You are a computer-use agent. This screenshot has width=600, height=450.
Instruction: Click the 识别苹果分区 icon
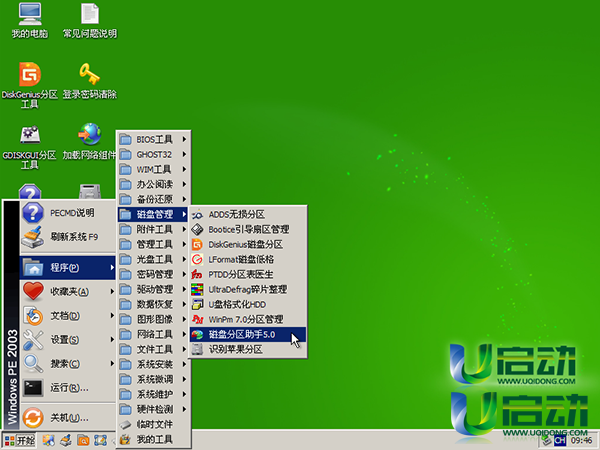[x=197, y=349]
